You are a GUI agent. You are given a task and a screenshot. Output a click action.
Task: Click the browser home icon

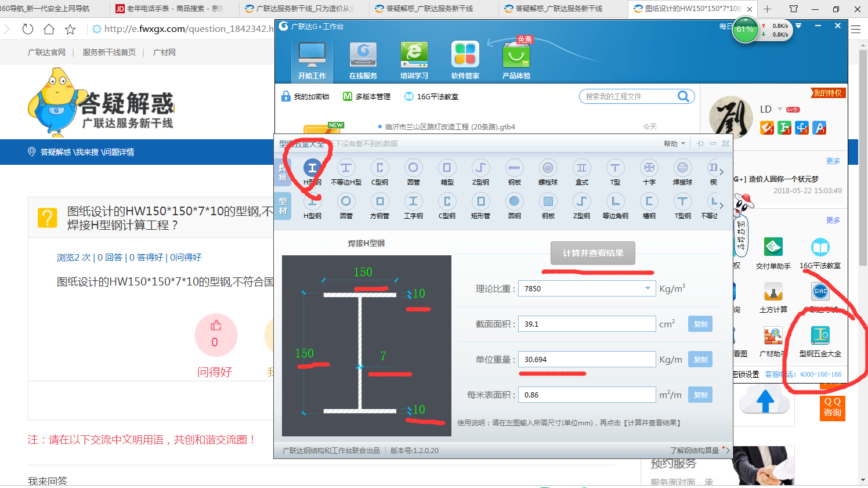pos(49,29)
